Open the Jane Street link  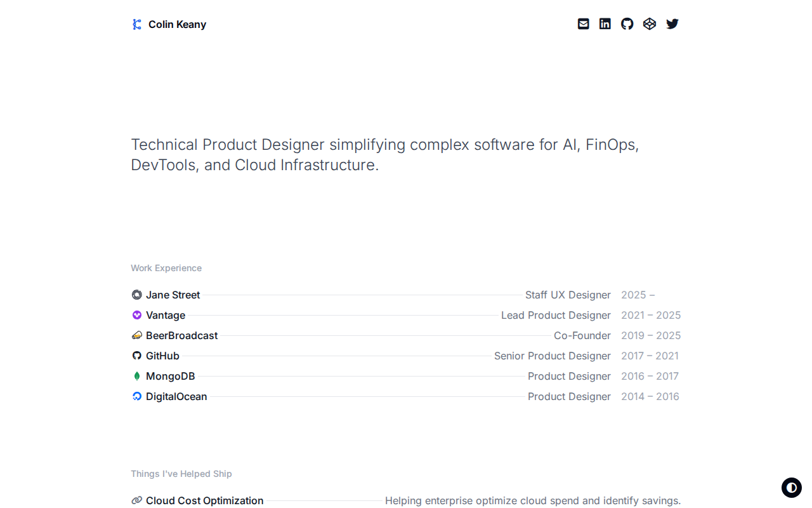(173, 295)
